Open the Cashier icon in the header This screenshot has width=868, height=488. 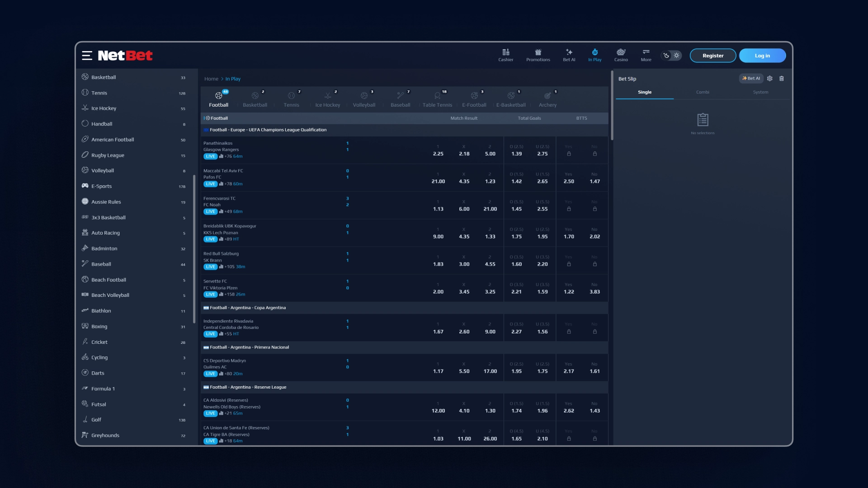pos(506,55)
